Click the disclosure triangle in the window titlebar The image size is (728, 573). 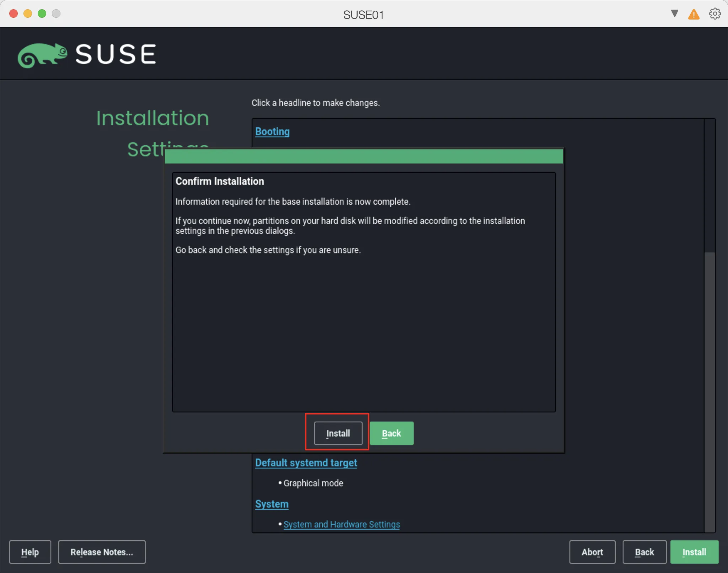point(674,14)
